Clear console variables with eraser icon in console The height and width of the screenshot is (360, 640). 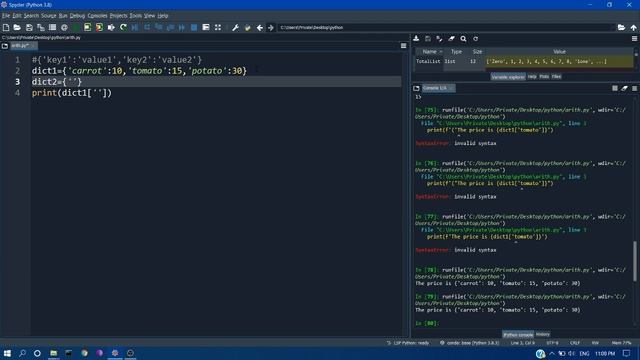tap(624, 88)
